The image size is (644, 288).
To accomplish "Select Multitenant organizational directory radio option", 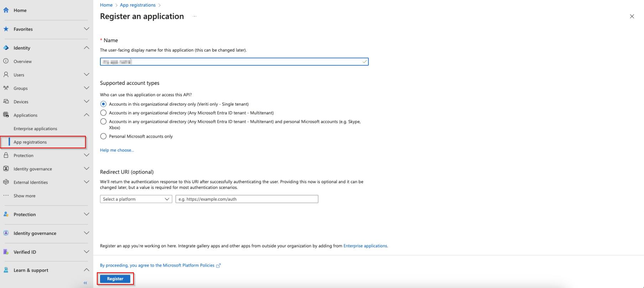I will coord(103,113).
